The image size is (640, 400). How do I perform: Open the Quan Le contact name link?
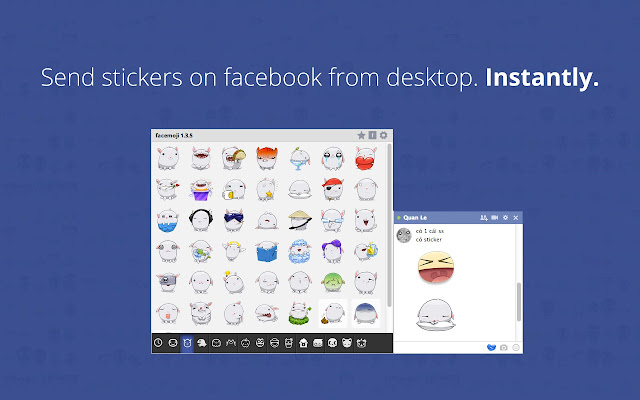pos(415,218)
